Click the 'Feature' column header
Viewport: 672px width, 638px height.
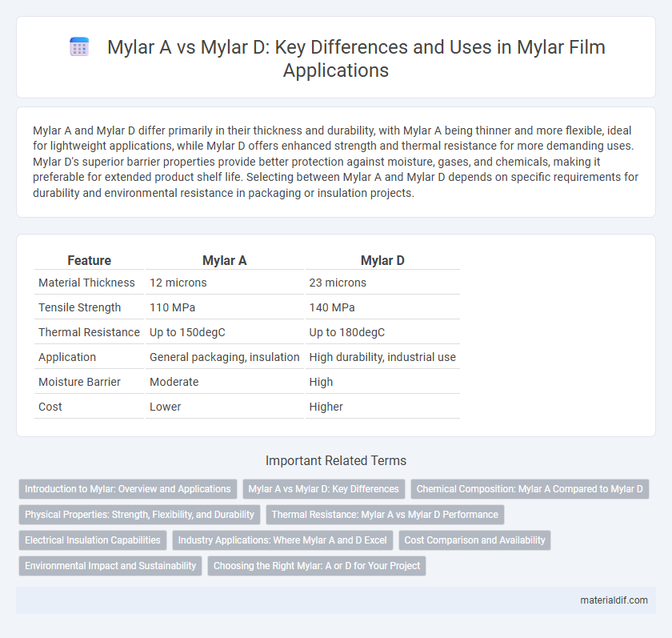[89, 260]
